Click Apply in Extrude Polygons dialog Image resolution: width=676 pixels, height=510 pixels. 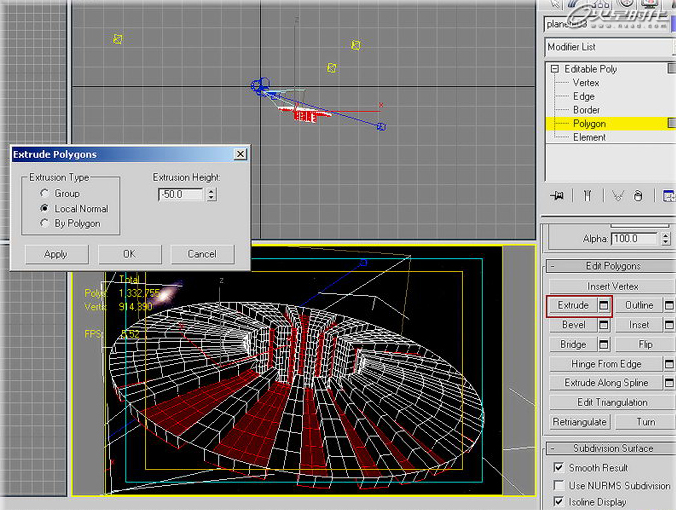[x=56, y=254]
